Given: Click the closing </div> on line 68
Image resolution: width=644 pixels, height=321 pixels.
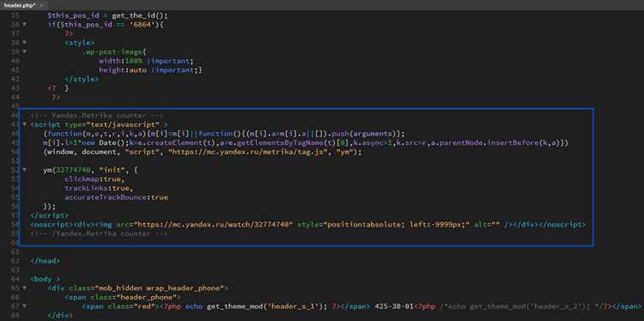Looking at the screenshot, I should click(60, 315).
